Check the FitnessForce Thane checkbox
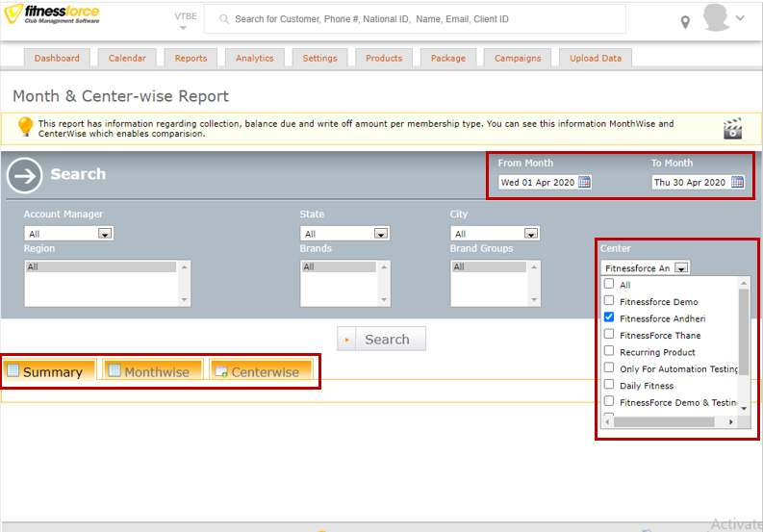Viewport: 763px width, 532px height. coord(609,334)
